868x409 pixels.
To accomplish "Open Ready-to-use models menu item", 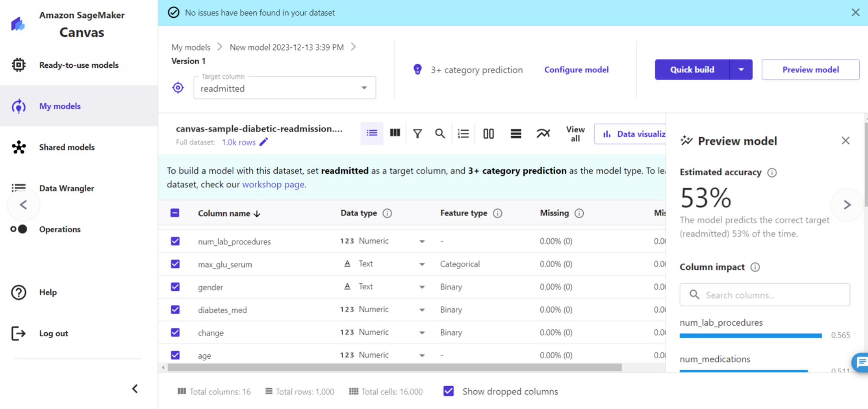I will pos(79,65).
